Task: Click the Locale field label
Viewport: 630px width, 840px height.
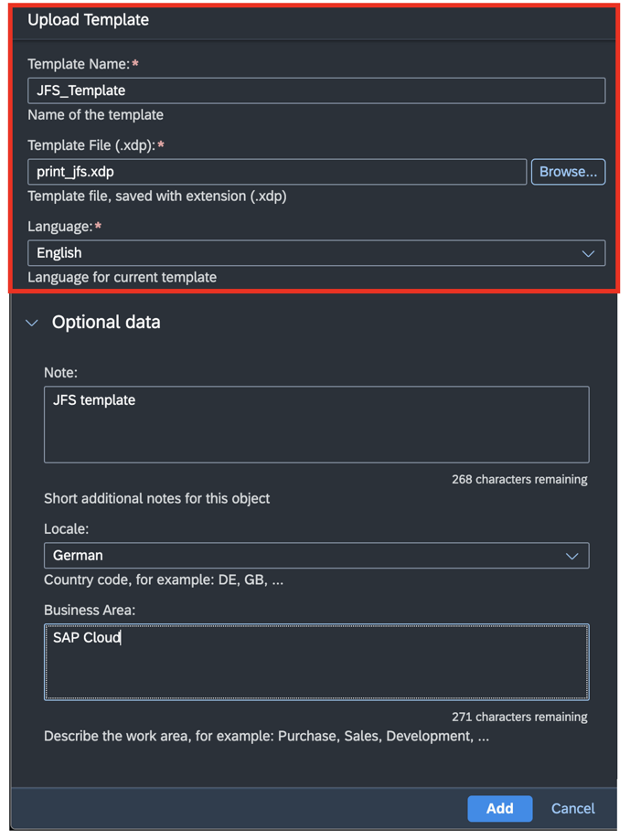Action: pyautogui.click(x=66, y=529)
